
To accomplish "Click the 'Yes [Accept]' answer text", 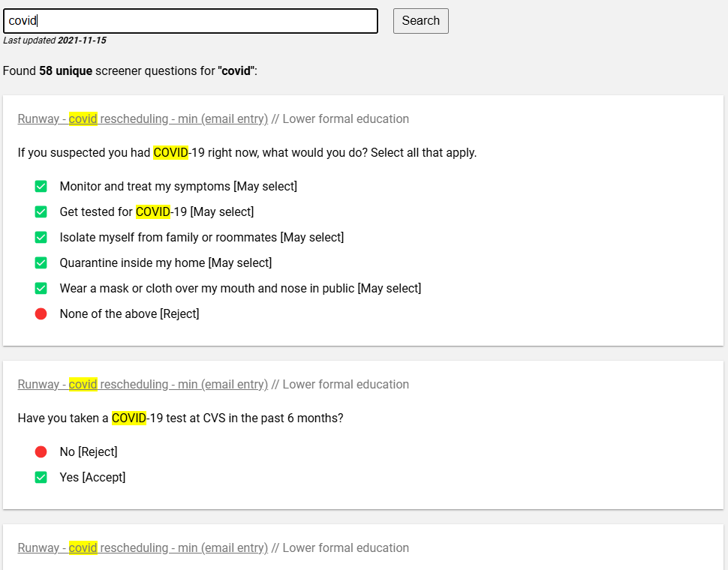I will point(92,477).
